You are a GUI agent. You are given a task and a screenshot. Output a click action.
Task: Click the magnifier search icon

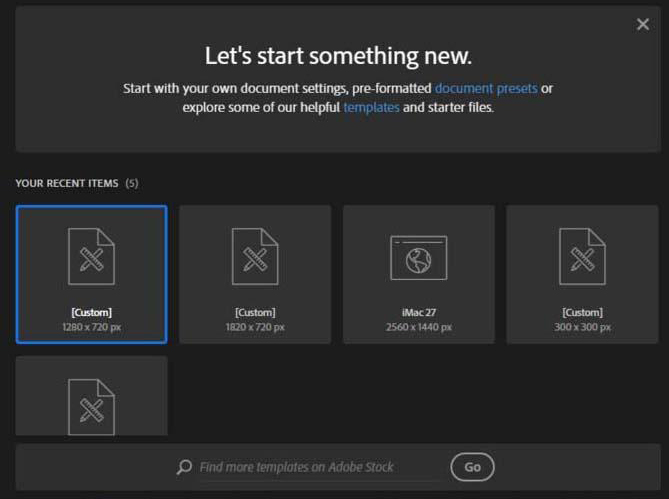[x=184, y=467]
